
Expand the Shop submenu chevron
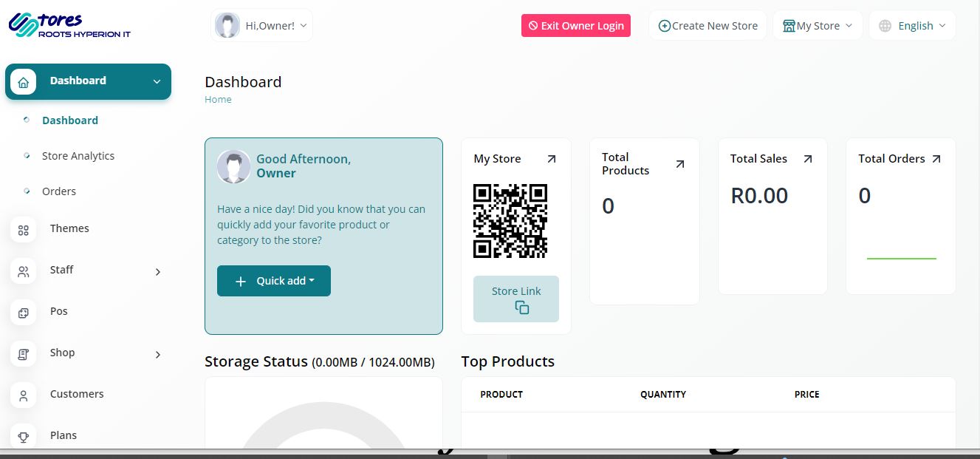[157, 355]
